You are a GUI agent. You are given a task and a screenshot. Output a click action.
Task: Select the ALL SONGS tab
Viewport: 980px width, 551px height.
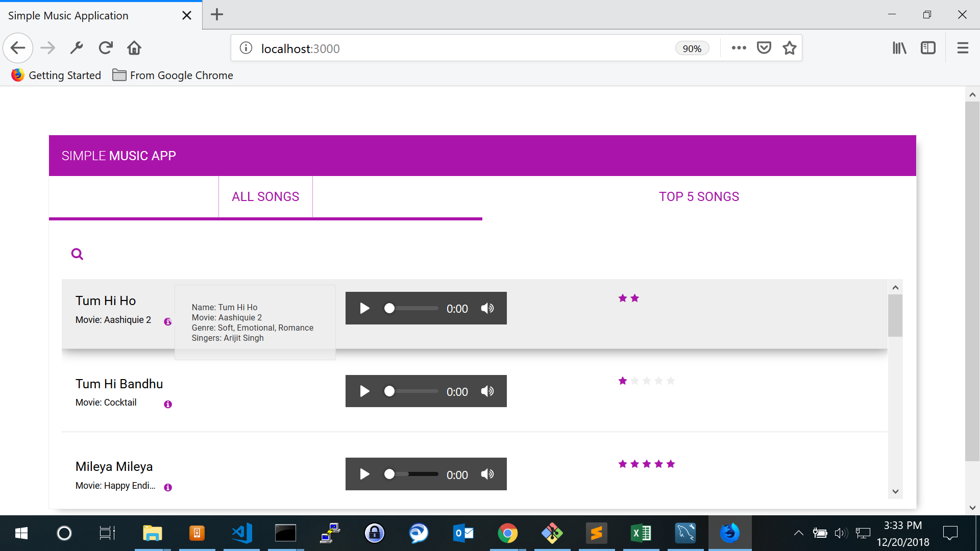(x=265, y=197)
